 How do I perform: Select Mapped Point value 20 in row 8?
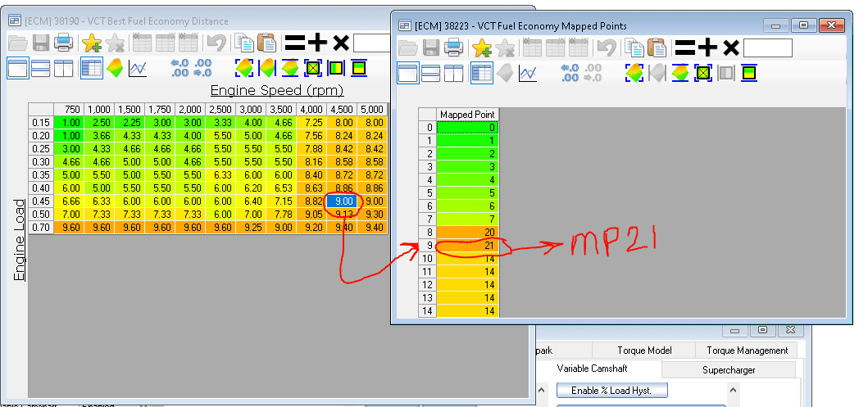click(x=468, y=233)
